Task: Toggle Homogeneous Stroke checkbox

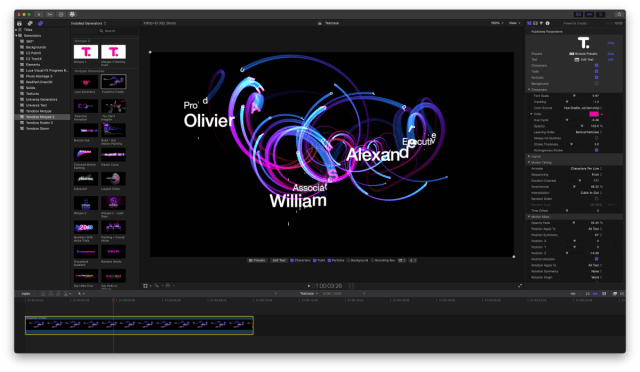Action: pyautogui.click(x=596, y=150)
